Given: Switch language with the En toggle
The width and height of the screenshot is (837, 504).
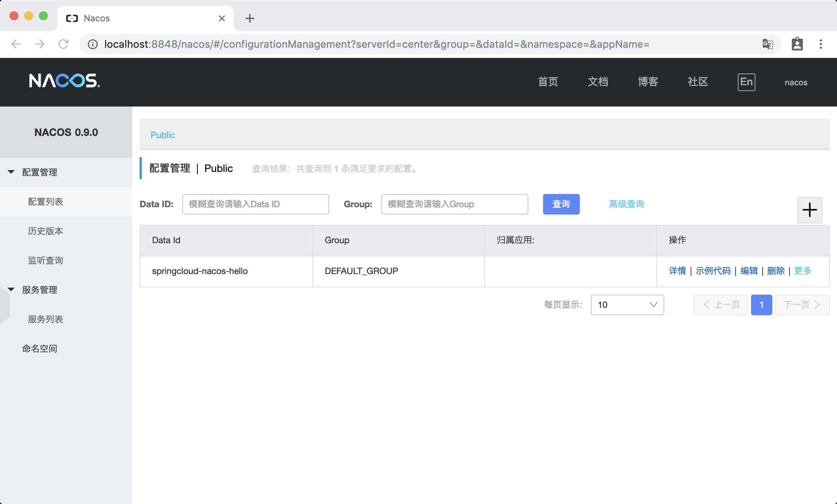Looking at the screenshot, I should (x=746, y=82).
